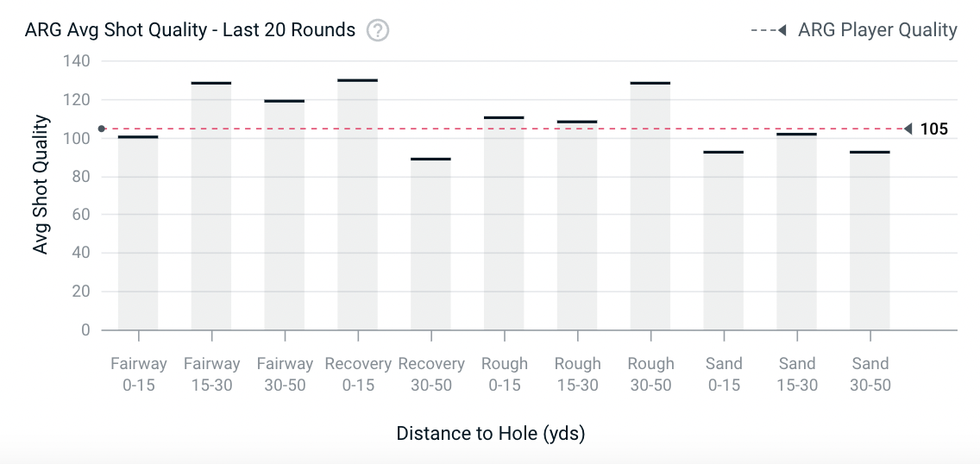Click the Fairway 0-15 bar

138,233
